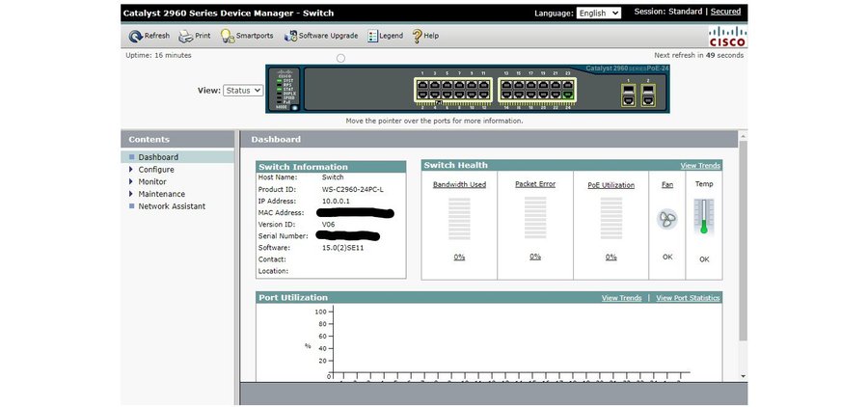Screen dimensions: 868x407
Task: Click 0% under PoE Utilization
Action: click(611, 257)
